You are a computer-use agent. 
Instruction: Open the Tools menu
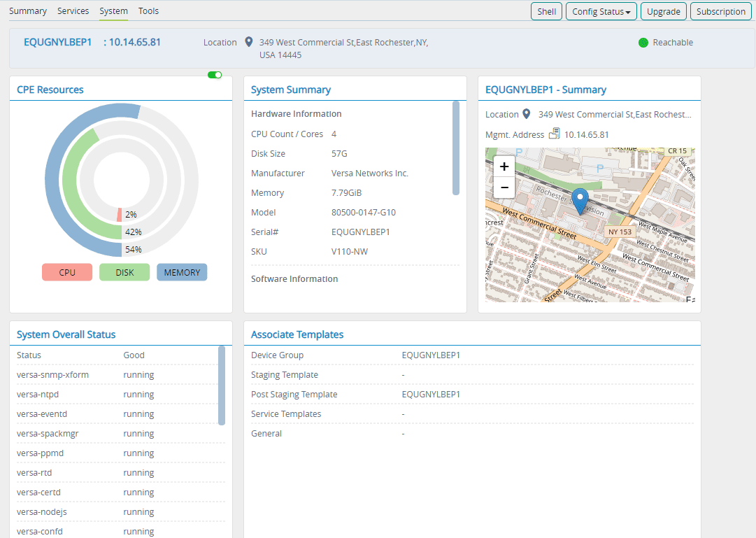pyautogui.click(x=148, y=10)
